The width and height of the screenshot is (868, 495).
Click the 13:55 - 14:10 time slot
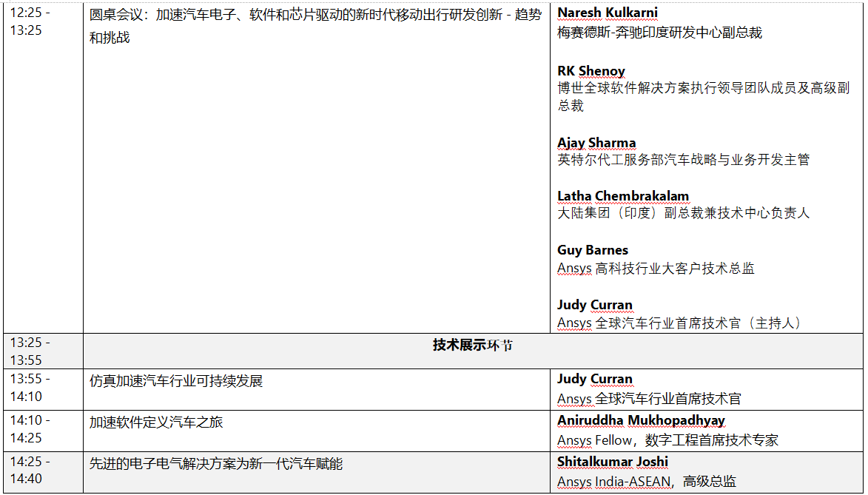pos(30,387)
